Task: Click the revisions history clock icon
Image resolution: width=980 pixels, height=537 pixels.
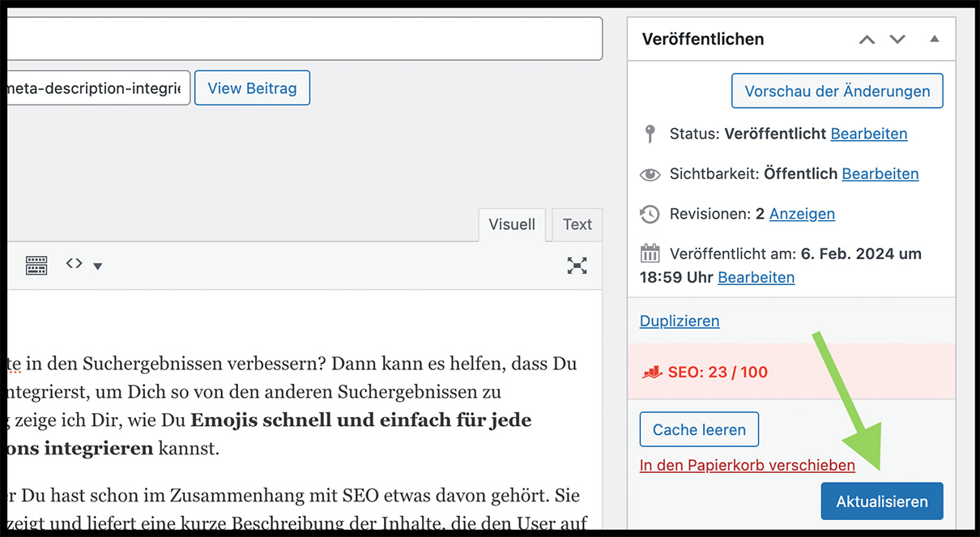Action: point(650,214)
